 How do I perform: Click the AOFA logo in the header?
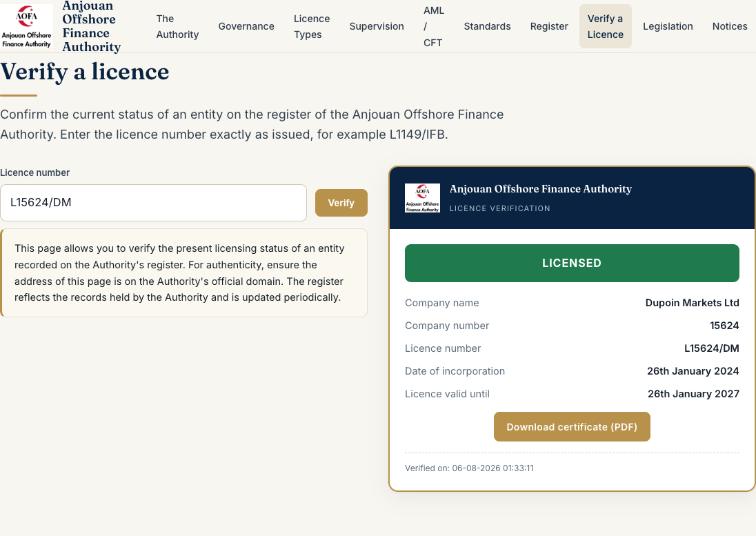point(26,26)
